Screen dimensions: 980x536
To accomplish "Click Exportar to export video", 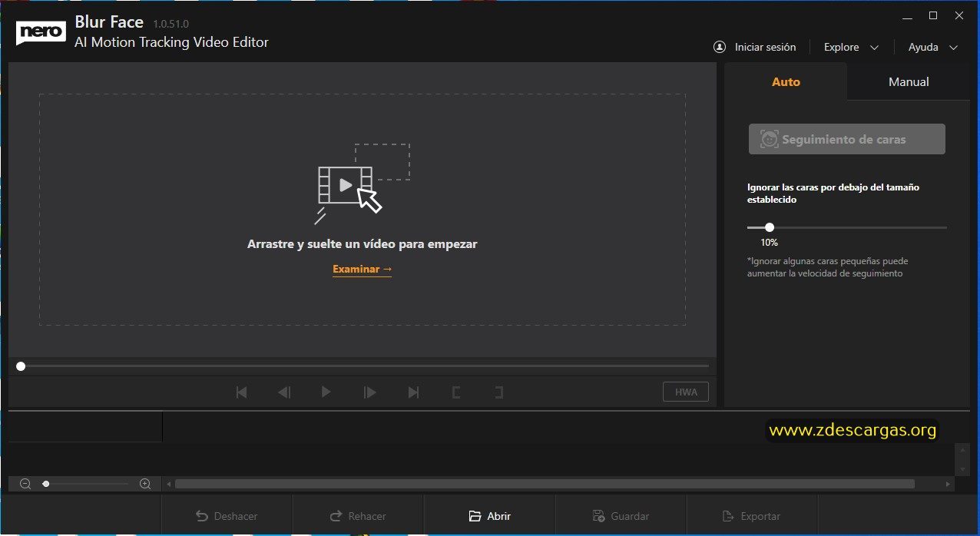I will [x=752, y=516].
